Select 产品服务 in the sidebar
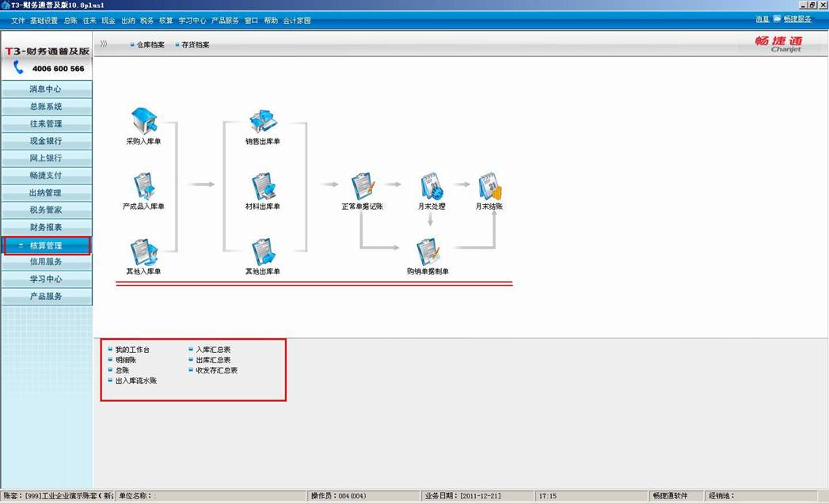The width and height of the screenshot is (829, 504). 47,297
